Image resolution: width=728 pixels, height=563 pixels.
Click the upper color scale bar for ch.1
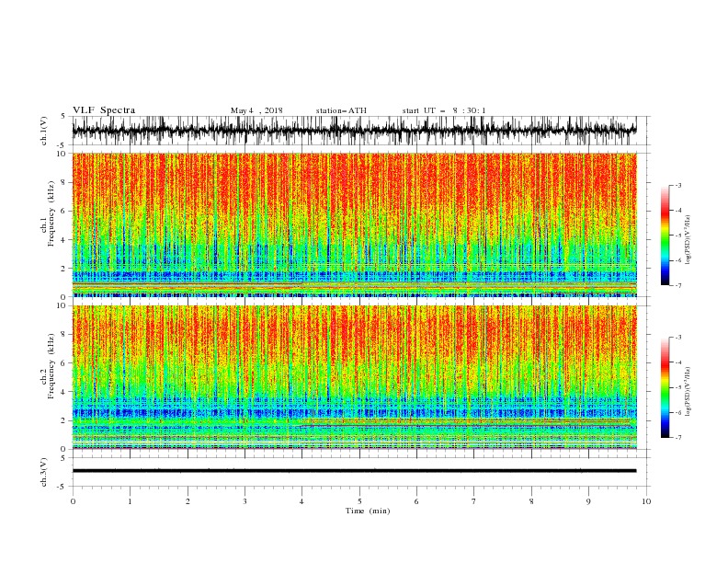665,236
